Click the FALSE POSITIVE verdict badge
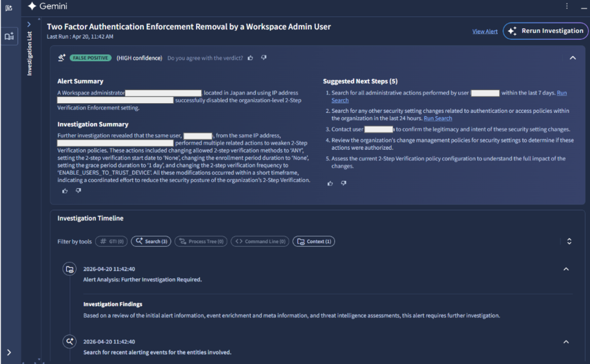The image size is (590, 364). click(x=90, y=58)
